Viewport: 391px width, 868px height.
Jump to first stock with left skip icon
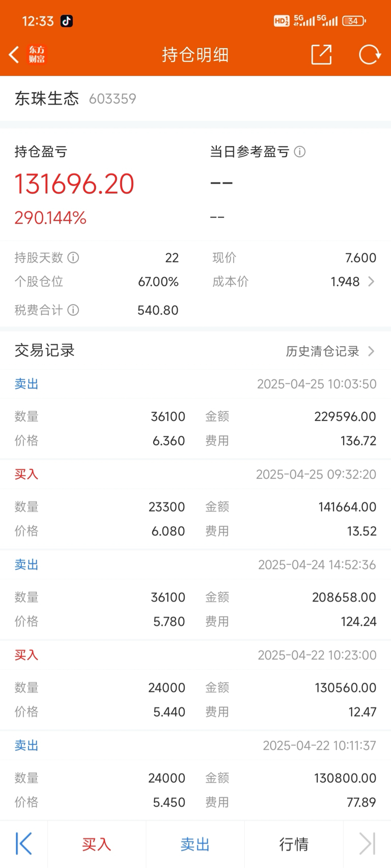coord(23,844)
